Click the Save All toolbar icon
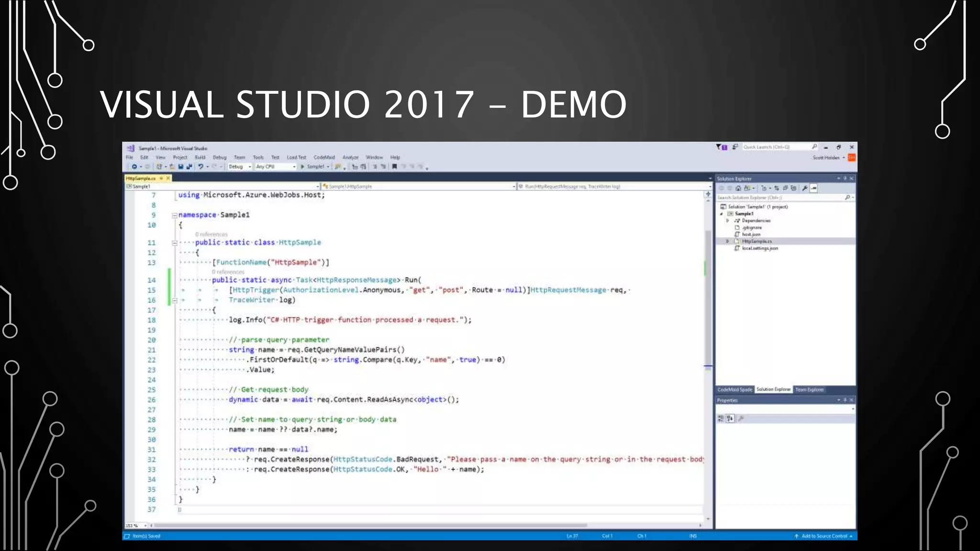 [189, 166]
